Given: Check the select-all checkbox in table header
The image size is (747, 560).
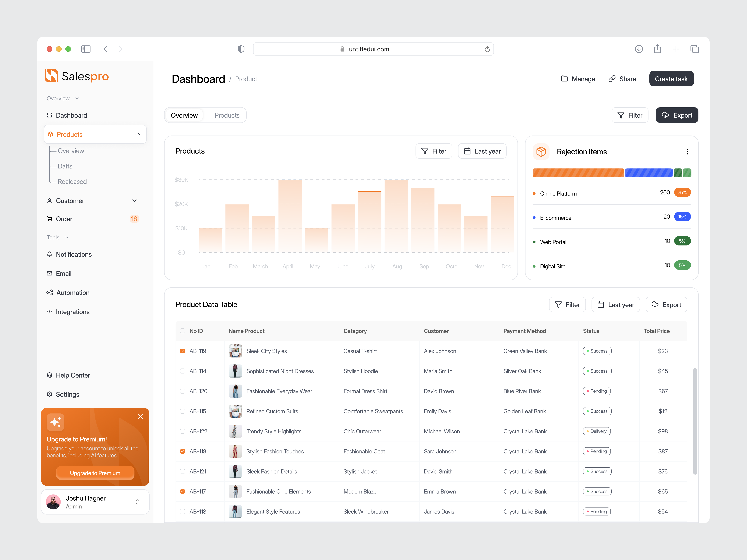Looking at the screenshot, I should point(182,331).
